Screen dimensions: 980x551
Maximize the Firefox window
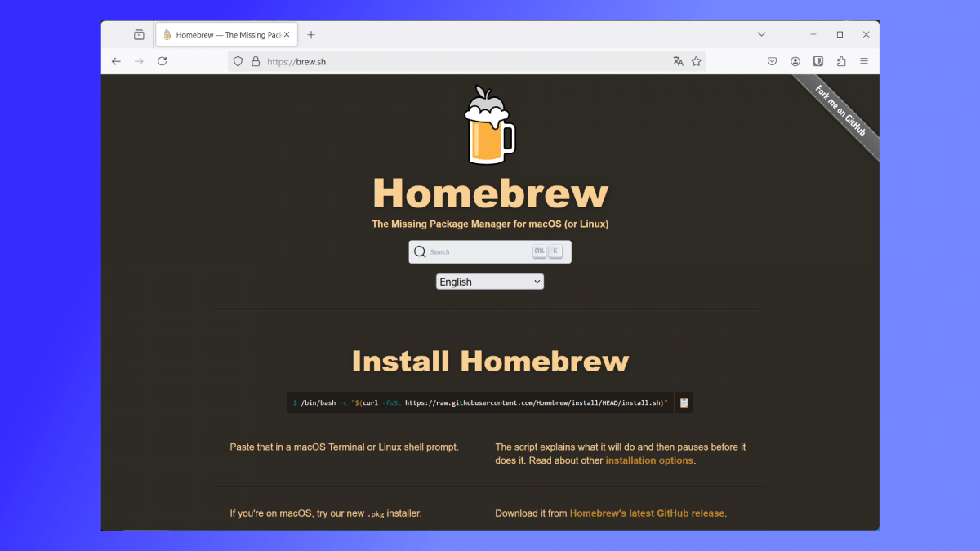click(840, 35)
